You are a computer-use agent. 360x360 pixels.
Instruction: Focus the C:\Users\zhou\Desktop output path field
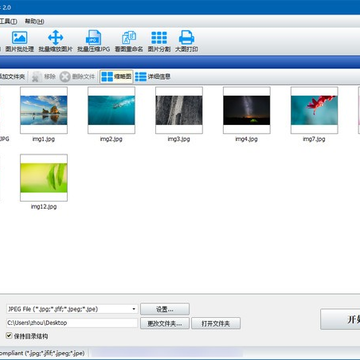[x=72, y=323]
